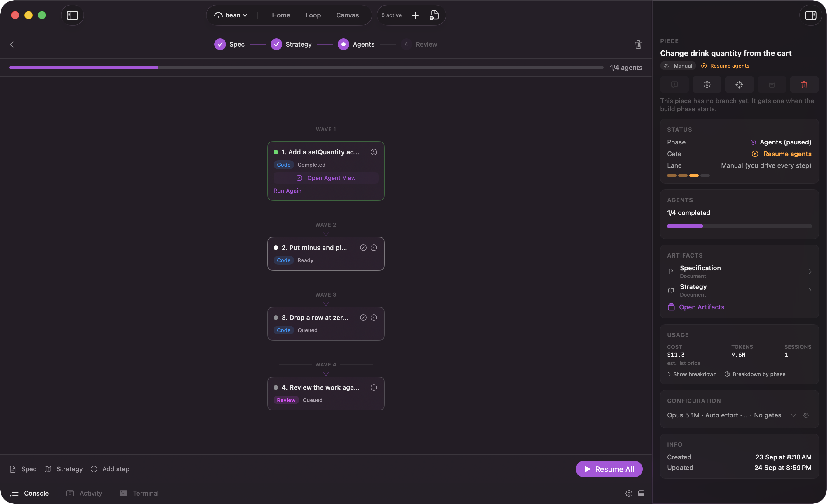Click the $11.3 cost value

pyautogui.click(x=676, y=355)
